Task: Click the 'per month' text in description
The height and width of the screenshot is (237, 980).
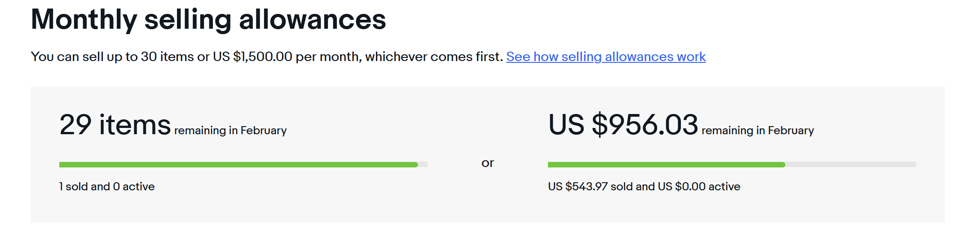Action: point(328,57)
